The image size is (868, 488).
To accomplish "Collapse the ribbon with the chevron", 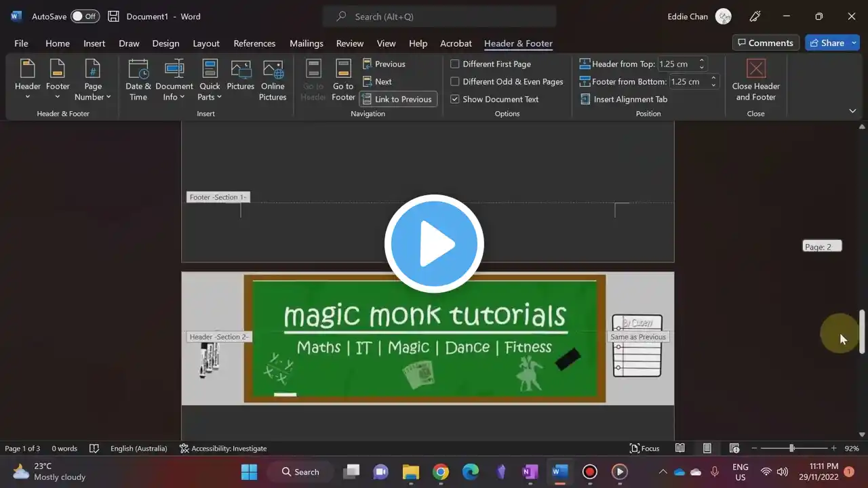I will pyautogui.click(x=852, y=110).
